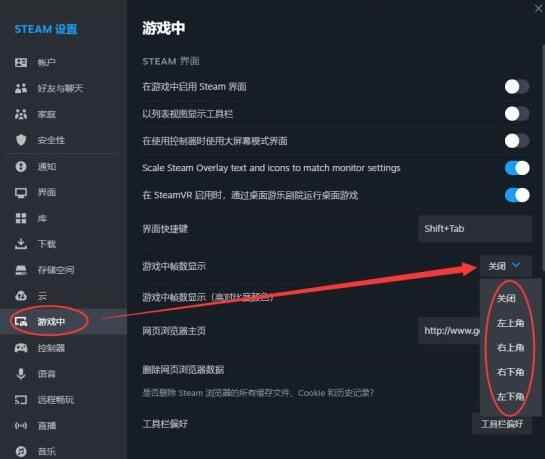Choose 左上角 from the FPS position list
Screen dimensions: 545x459
click(510, 323)
